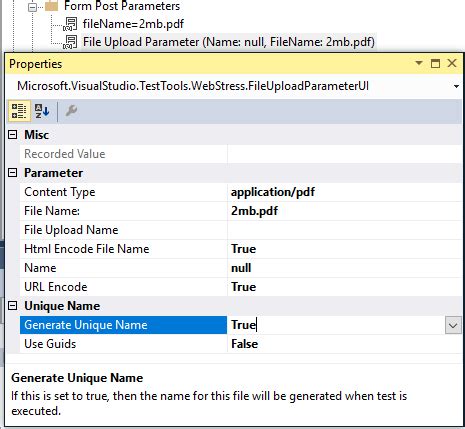Maximize the Properties panel
Image resolution: width=465 pixels, height=429 pixels.
(435, 63)
